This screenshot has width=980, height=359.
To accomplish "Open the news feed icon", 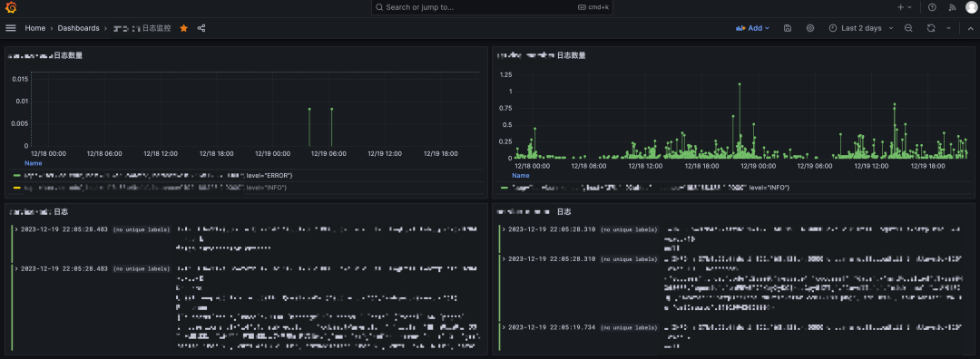I will click(x=953, y=7).
